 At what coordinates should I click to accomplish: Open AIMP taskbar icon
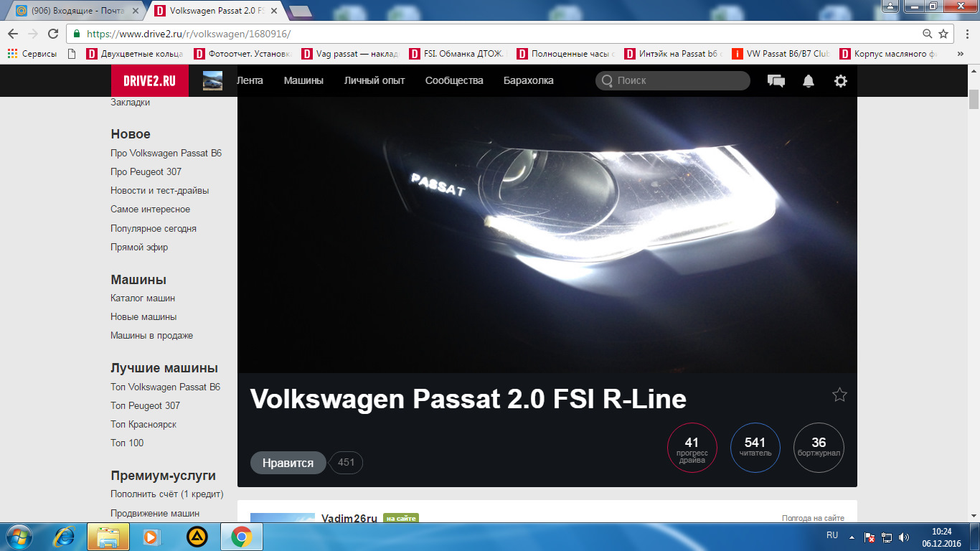click(197, 536)
